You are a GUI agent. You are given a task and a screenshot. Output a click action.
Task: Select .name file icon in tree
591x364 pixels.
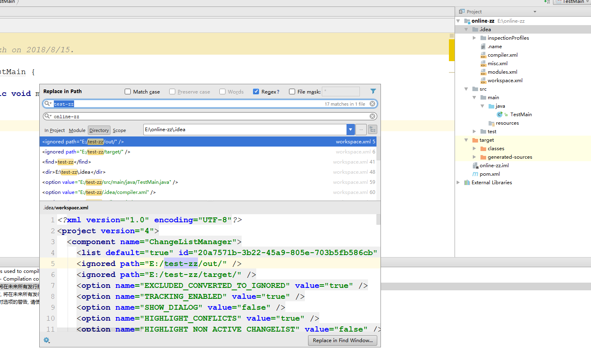483,47
